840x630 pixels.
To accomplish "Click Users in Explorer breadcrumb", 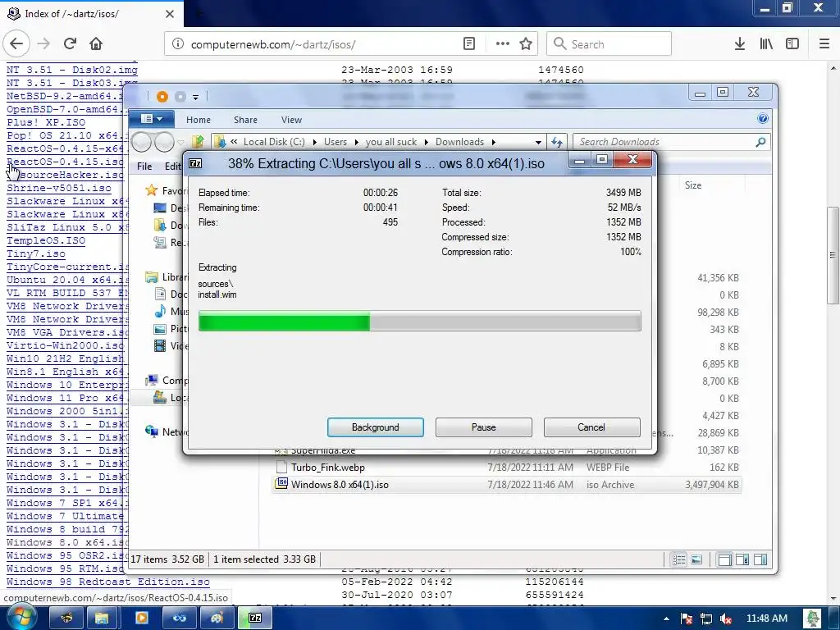I will click(x=336, y=142).
